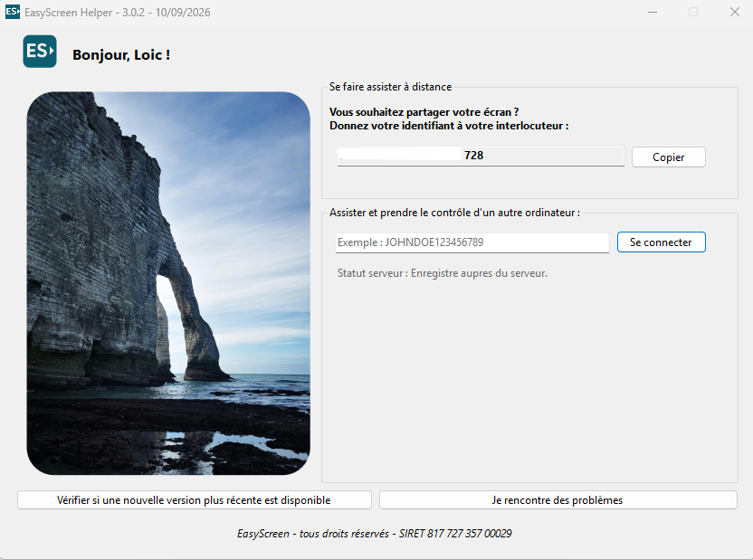Click the "Vous souhaitez partager votre écran ?" text

point(424,112)
